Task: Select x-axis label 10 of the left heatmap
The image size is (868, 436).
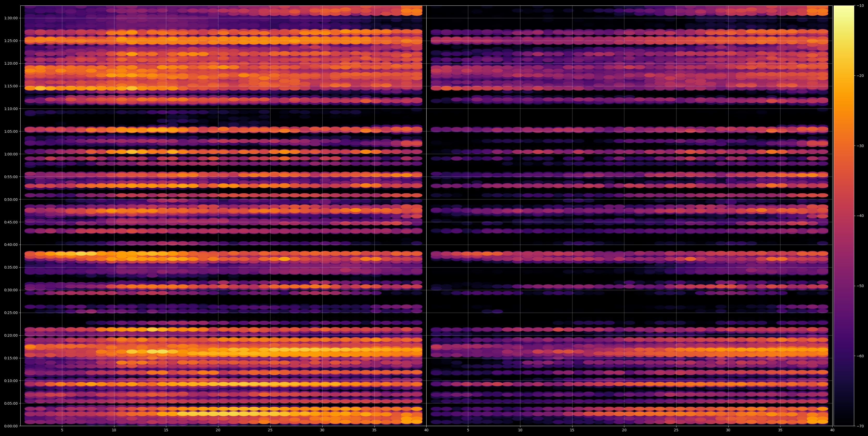Action: coord(114,430)
